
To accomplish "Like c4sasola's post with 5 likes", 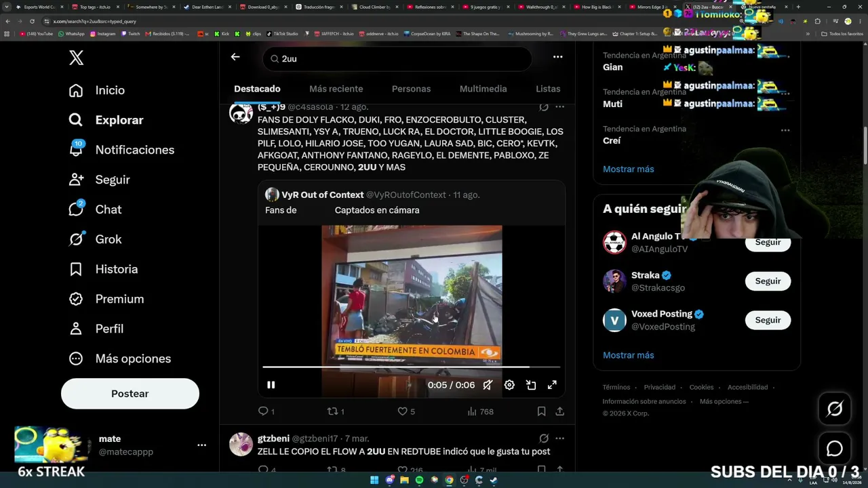I will click(x=406, y=411).
